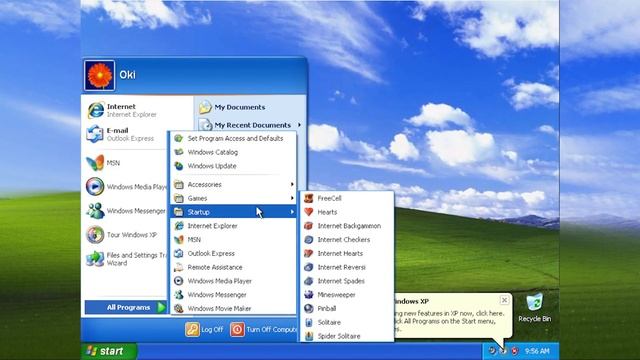Open Internet Reversi icon
This screenshot has height=360, width=640.
[309, 267]
